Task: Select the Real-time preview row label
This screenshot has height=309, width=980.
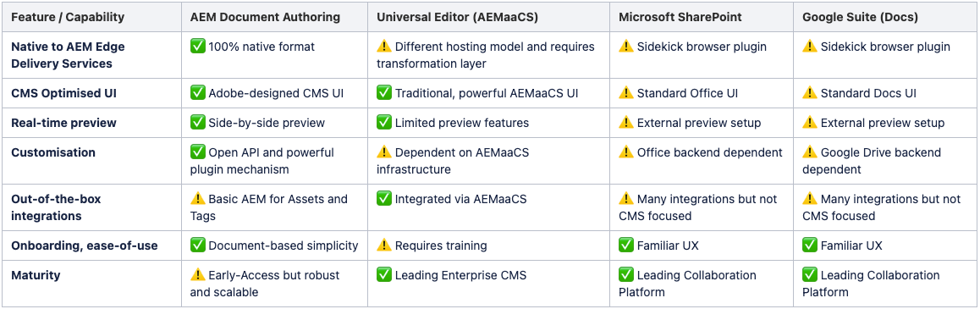Action: [63, 123]
